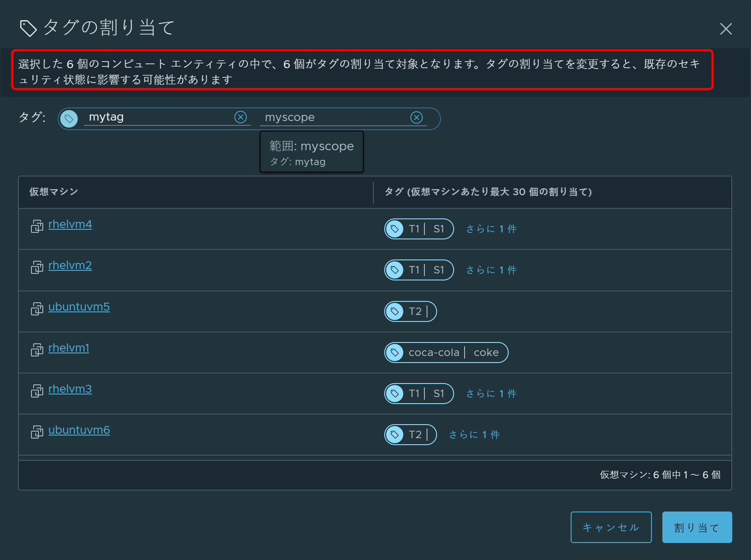751x560 pixels.
Task: Click the T1 | S1 tag pill of rhelvm3
Action: point(419,394)
